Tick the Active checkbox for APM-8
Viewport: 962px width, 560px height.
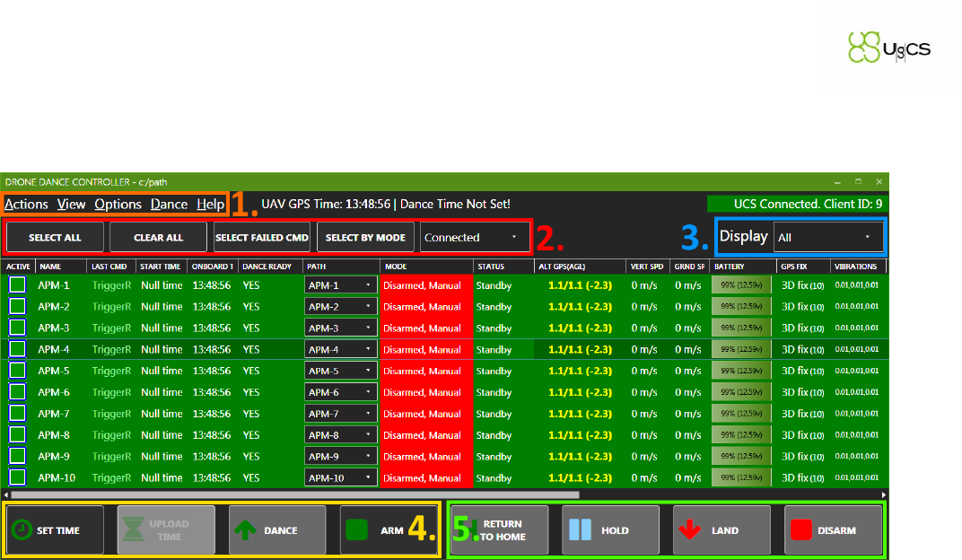point(18,435)
